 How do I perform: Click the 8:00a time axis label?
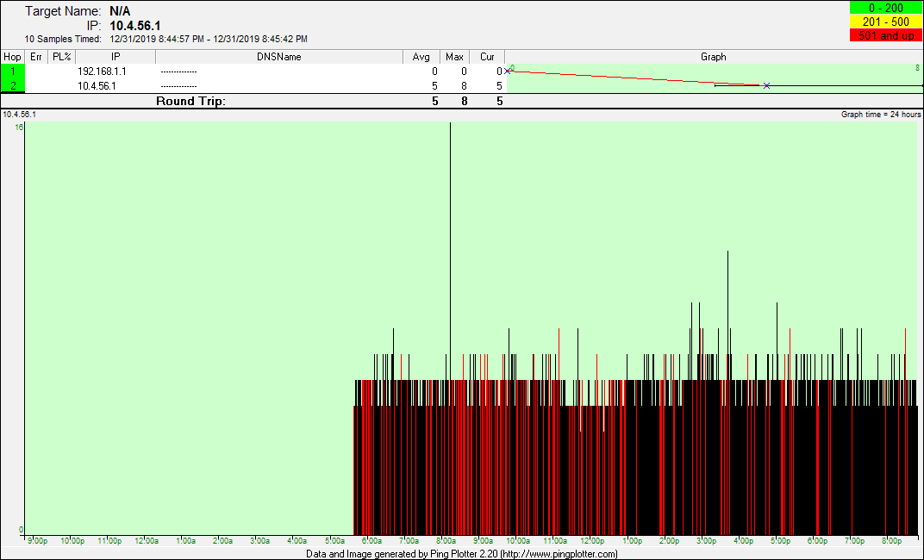pos(447,541)
